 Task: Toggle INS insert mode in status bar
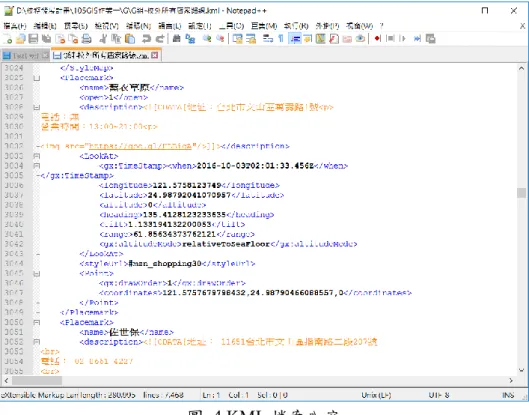tap(508, 395)
